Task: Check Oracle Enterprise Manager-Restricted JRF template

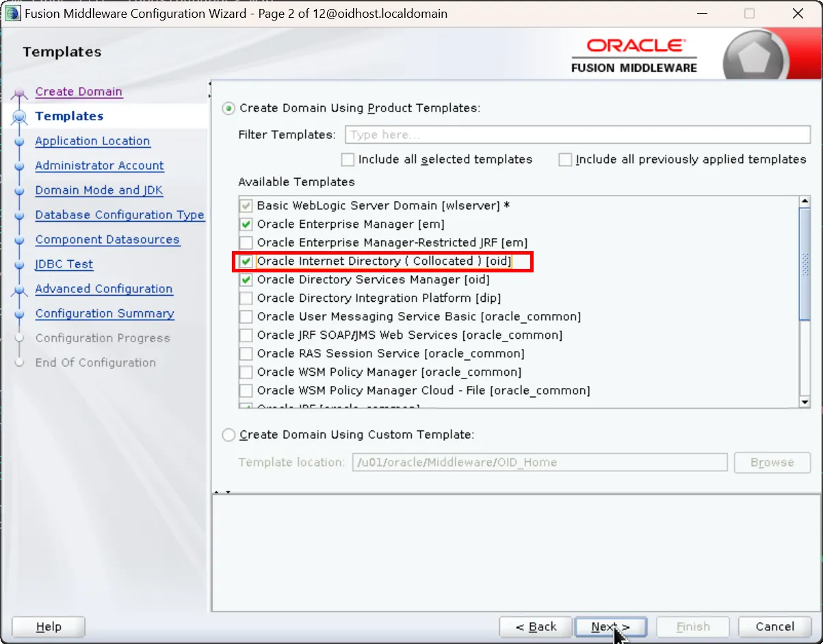Action: coord(246,243)
